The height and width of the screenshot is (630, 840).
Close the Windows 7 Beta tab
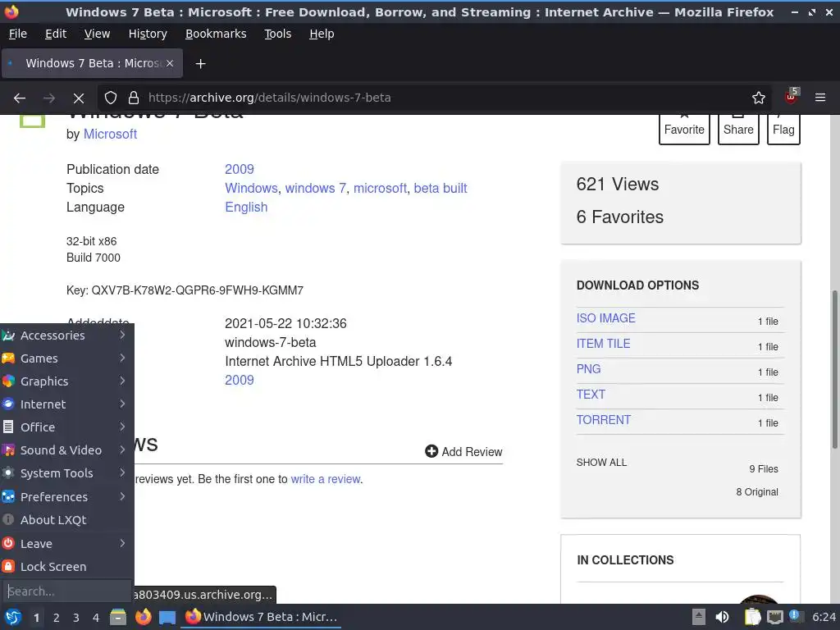pos(170,63)
